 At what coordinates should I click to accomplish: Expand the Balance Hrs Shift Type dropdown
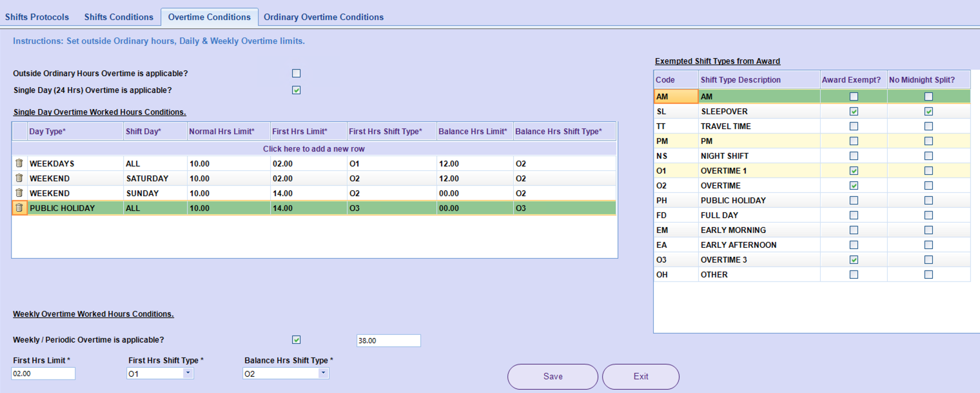323,374
